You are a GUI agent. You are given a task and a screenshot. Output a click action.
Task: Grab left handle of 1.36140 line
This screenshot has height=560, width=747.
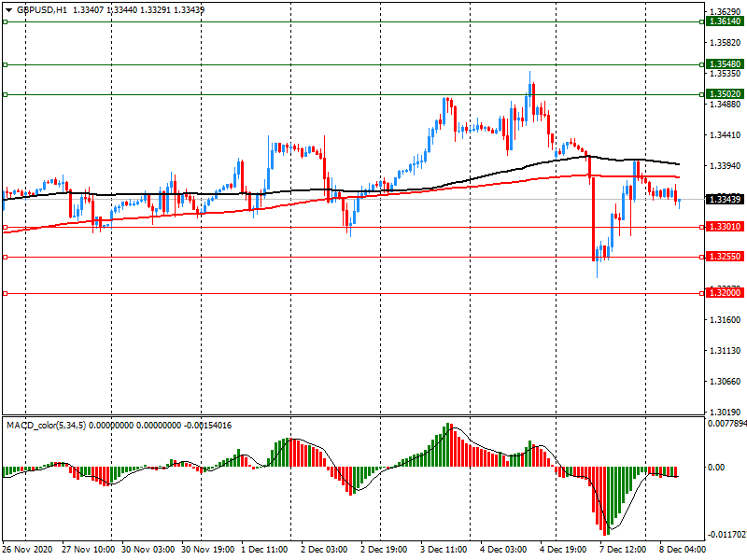click(x=5, y=21)
